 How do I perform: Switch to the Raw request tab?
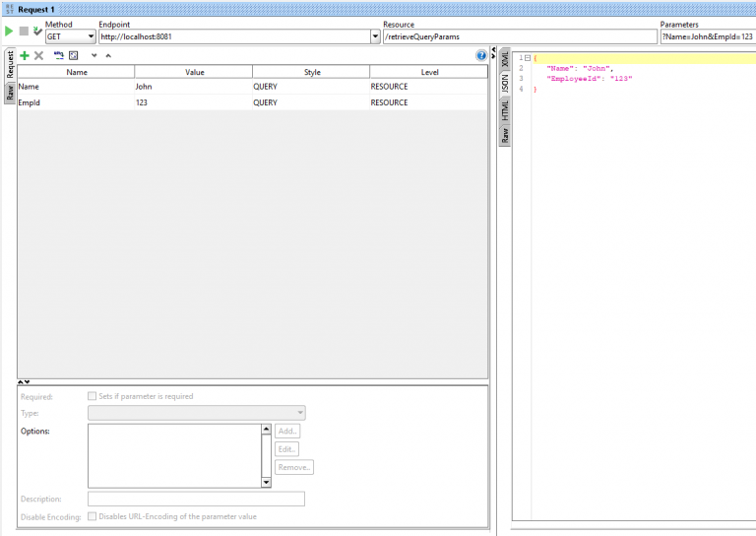10,93
